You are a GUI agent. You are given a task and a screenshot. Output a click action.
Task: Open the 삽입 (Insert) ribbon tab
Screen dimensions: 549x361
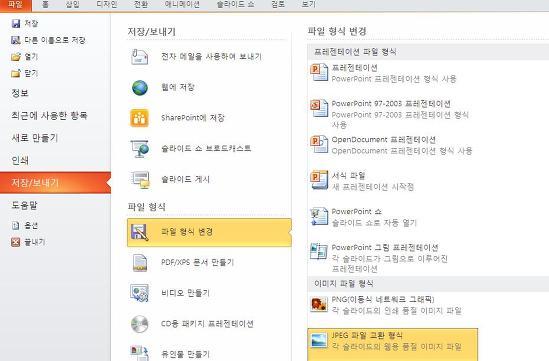[72, 5]
